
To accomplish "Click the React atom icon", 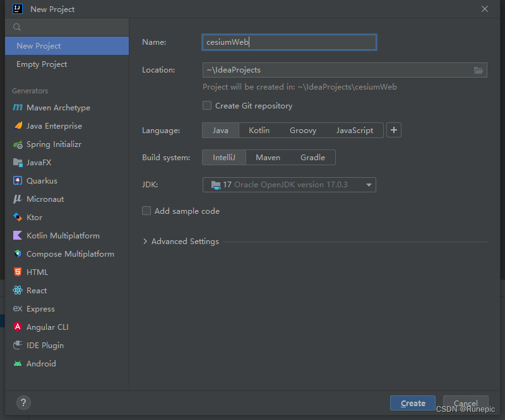I will tap(18, 290).
